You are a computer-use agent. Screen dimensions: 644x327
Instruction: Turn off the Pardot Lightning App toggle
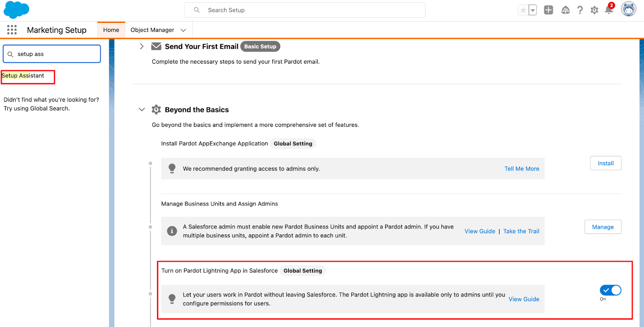(610, 290)
